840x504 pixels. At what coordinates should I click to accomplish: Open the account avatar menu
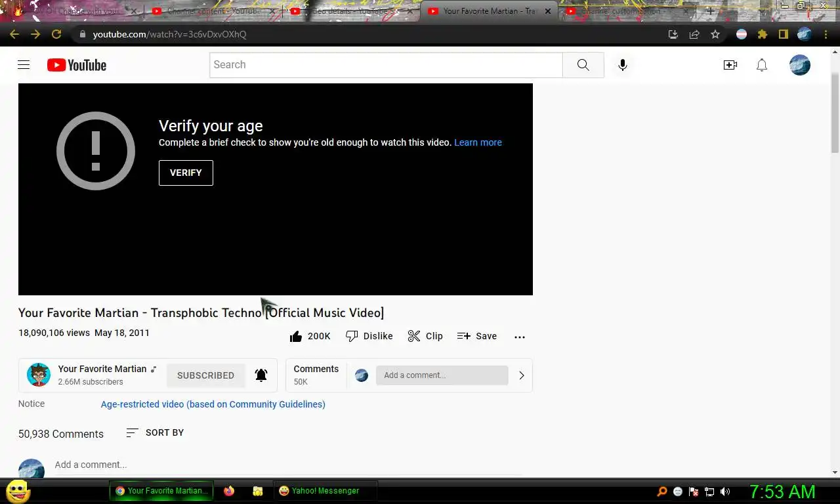pyautogui.click(x=799, y=65)
